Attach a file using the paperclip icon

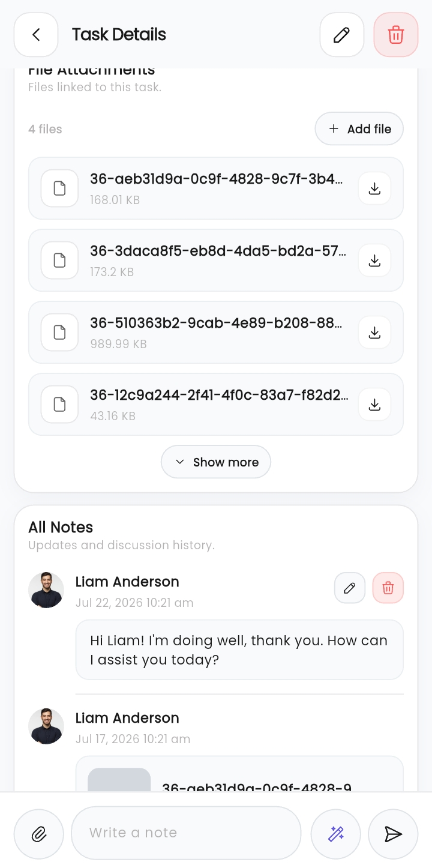tap(39, 833)
